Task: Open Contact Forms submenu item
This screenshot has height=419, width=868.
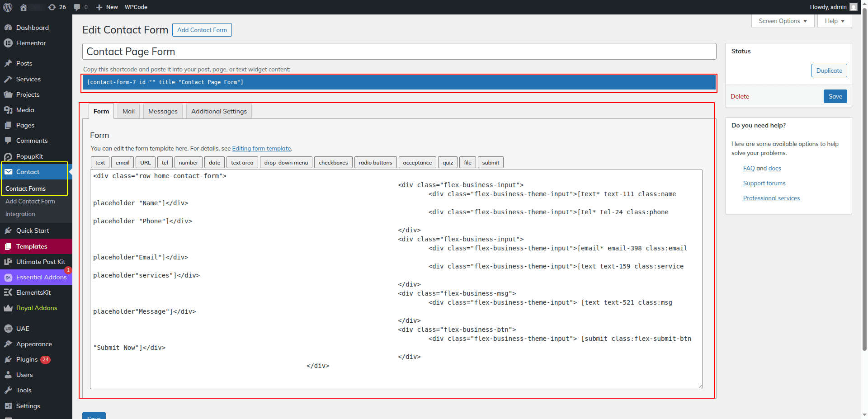Action: pyautogui.click(x=26, y=188)
